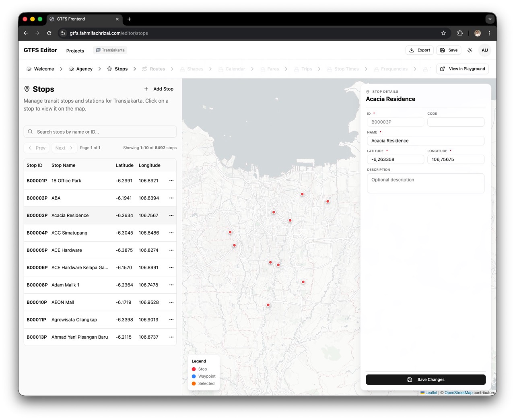
Task: Click the Export download button
Action: pyautogui.click(x=419, y=50)
